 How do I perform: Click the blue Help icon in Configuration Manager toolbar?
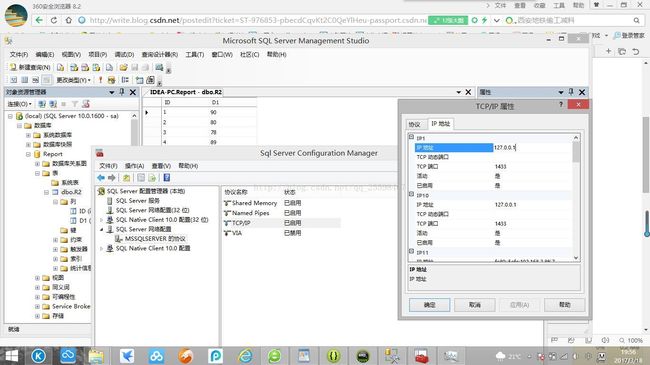[166, 178]
